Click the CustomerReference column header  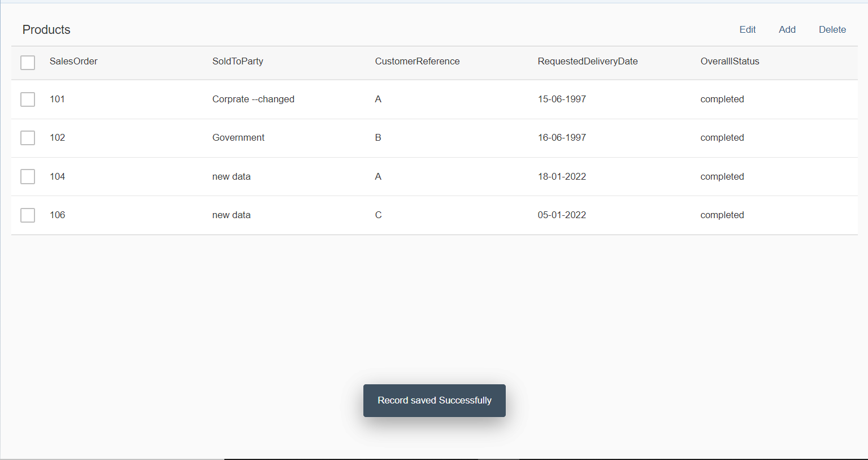point(417,61)
